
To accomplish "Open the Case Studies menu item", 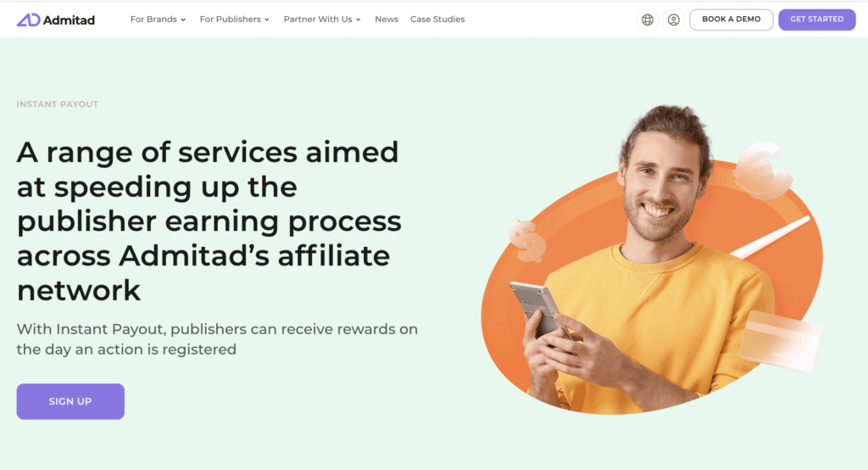I will pos(437,20).
